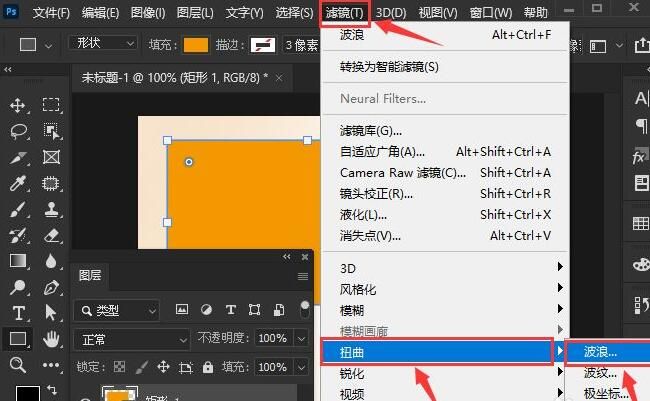Screen dimensions: 650x401
Task: Collapse the left toolbar double arrows
Action: [x=7, y=70]
